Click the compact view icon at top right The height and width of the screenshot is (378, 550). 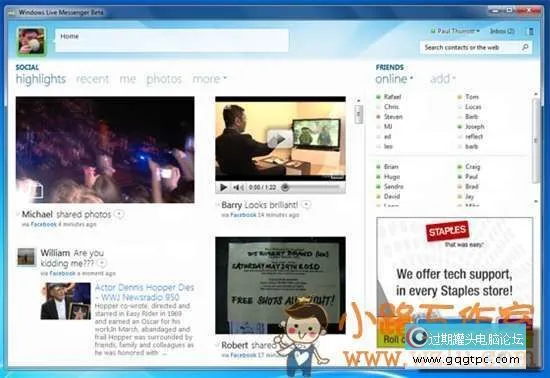(x=531, y=31)
